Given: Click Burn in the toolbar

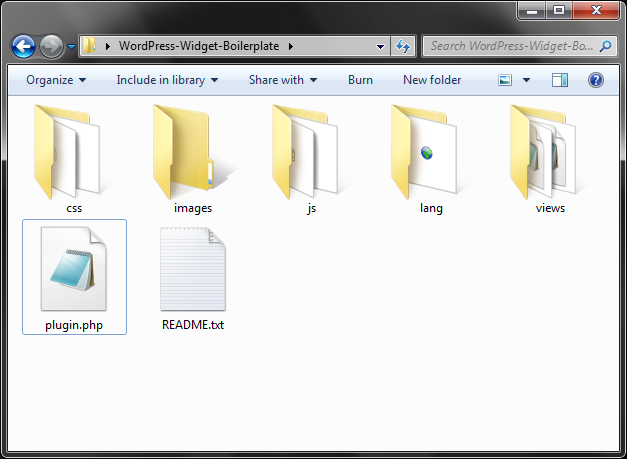Looking at the screenshot, I should pos(360,80).
